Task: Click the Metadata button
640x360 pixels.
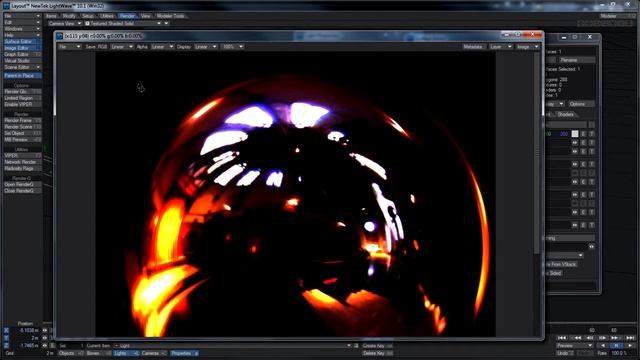Action: [473, 47]
